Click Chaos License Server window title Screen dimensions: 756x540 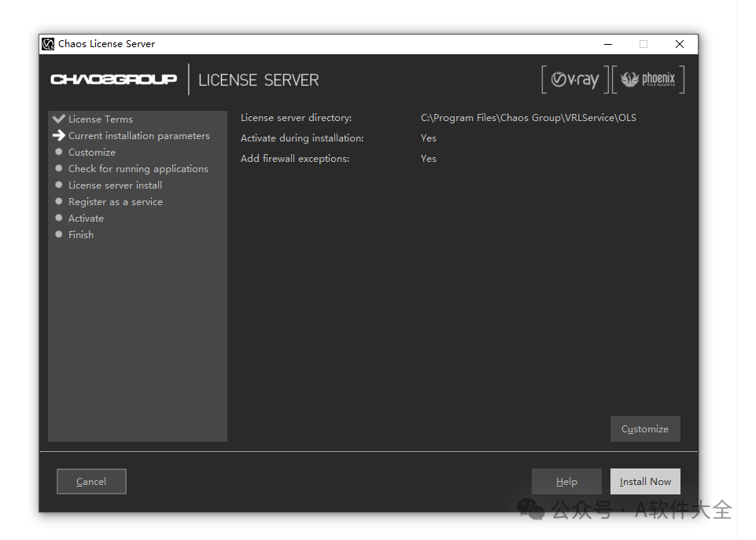106,44
